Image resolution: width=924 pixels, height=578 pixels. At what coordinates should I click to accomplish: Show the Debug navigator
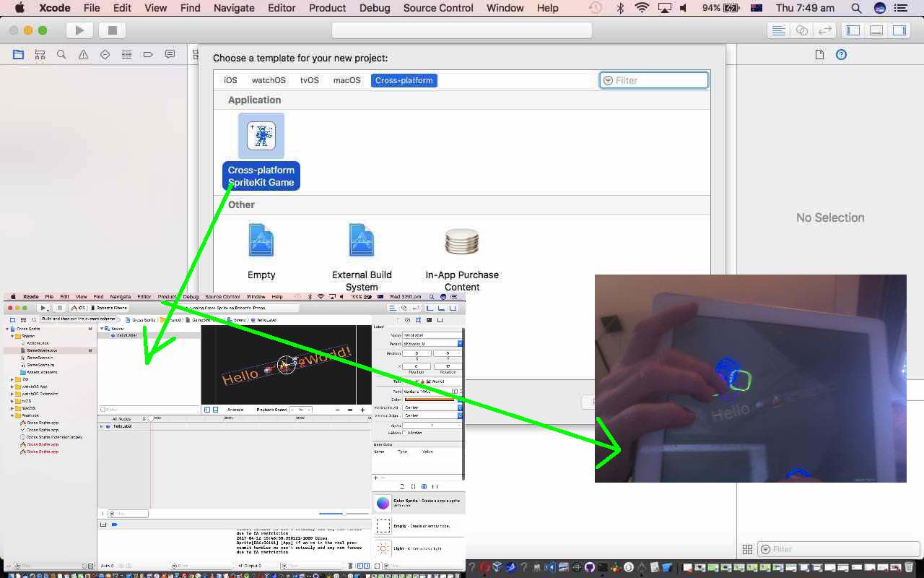[x=126, y=55]
